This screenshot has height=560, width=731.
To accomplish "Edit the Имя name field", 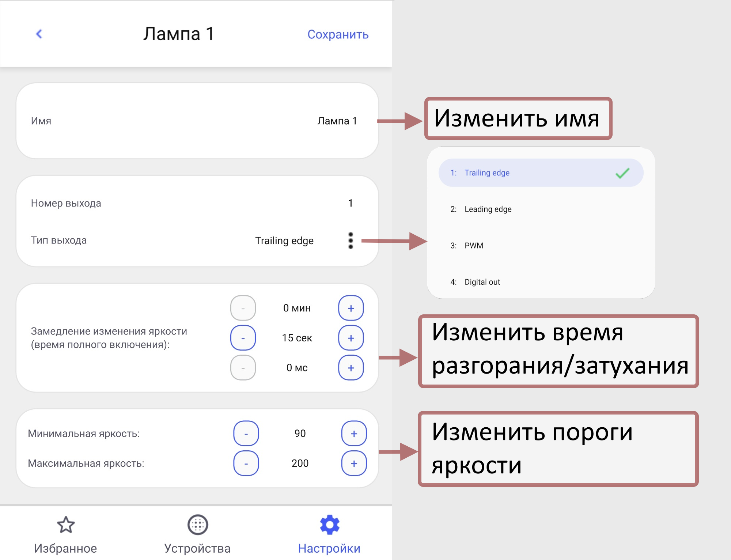I will [x=337, y=121].
